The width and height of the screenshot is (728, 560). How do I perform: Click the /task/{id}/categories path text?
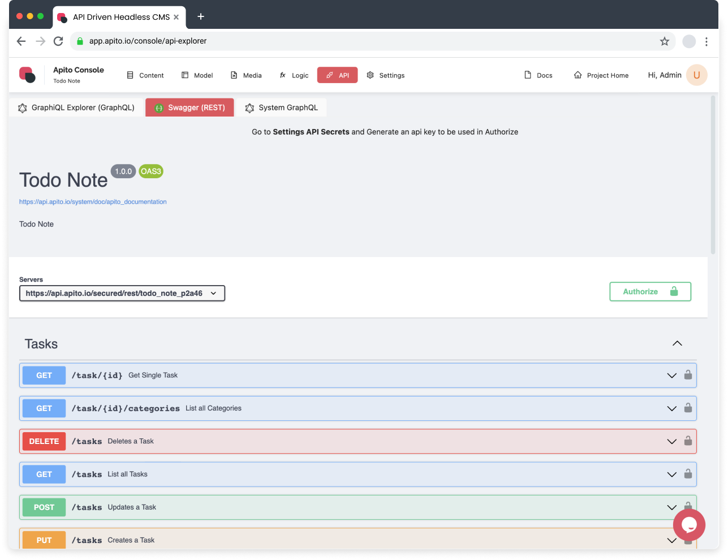click(x=126, y=408)
